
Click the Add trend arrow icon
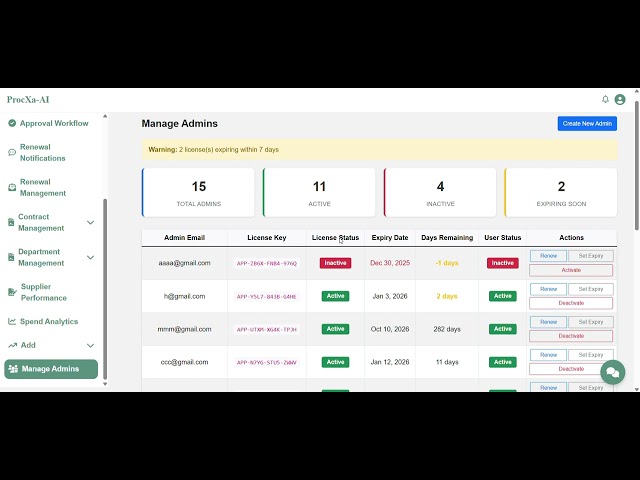pyautogui.click(x=13, y=345)
